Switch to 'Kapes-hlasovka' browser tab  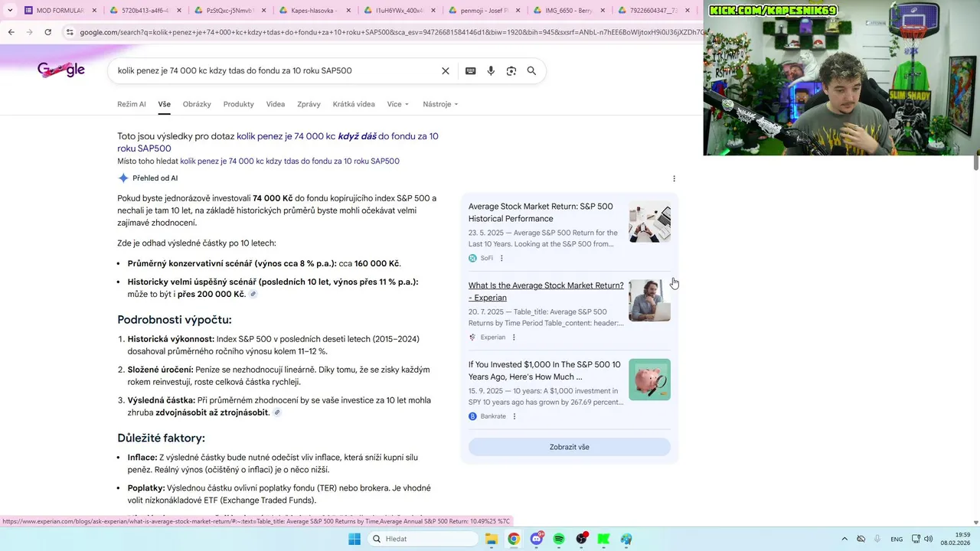pos(314,11)
